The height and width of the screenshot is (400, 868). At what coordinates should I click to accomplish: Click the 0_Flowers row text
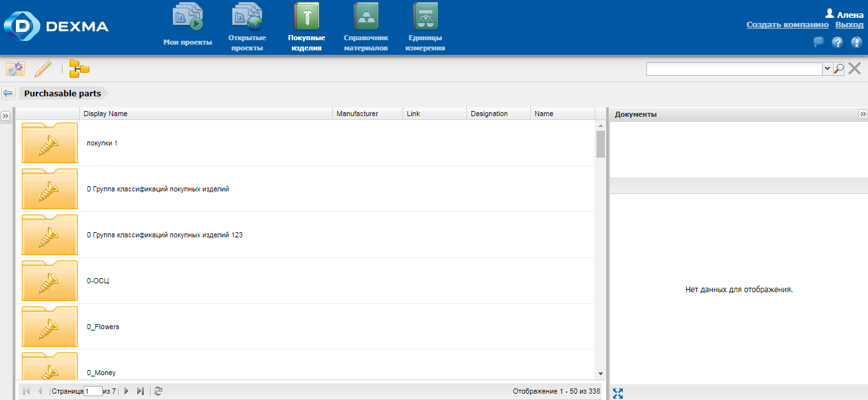pos(103,327)
